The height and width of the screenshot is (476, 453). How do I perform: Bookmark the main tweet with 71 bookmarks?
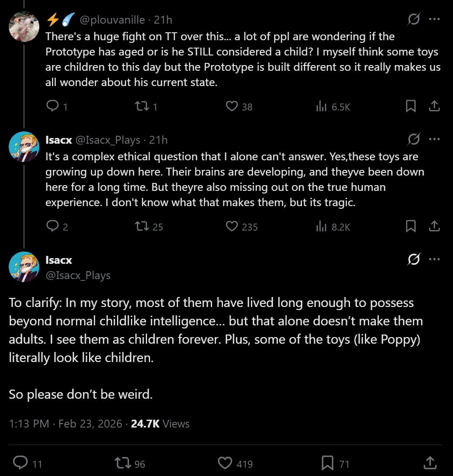(327, 463)
